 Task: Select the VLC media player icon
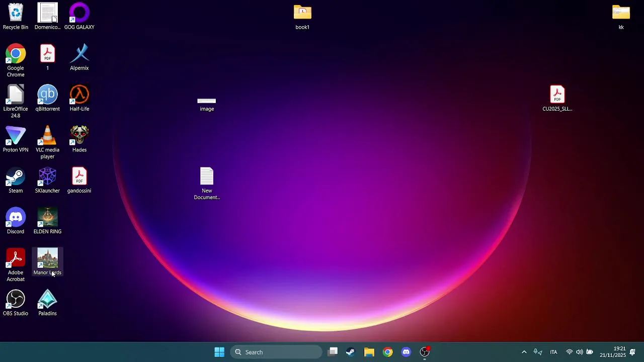47,142
